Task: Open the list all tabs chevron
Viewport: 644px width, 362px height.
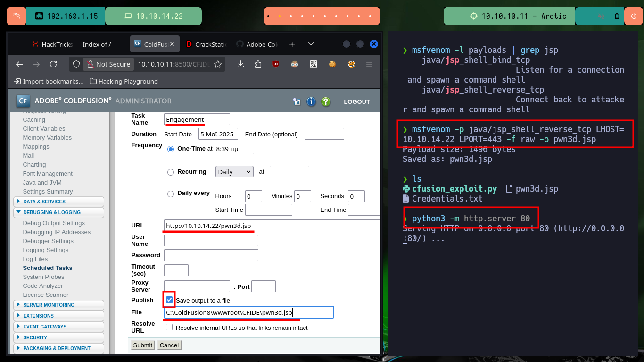Action: [311, 44]
